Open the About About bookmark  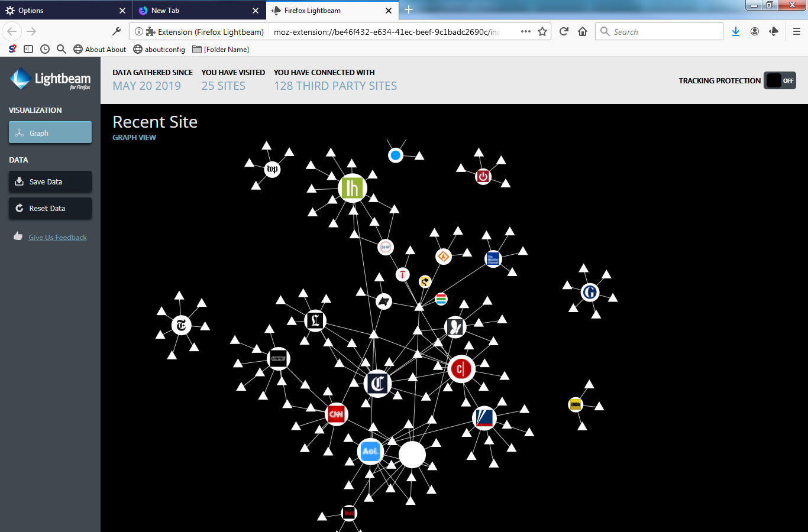click(x=99, y=49)
